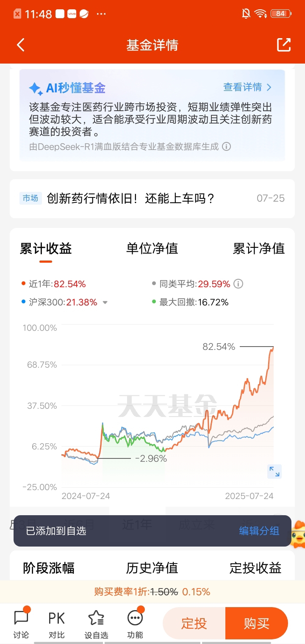Image resolution: width=305 pixels, height=644 pixels.
Task: Tap the info icon after DeepSeek disclaimer
Action: 227,147
